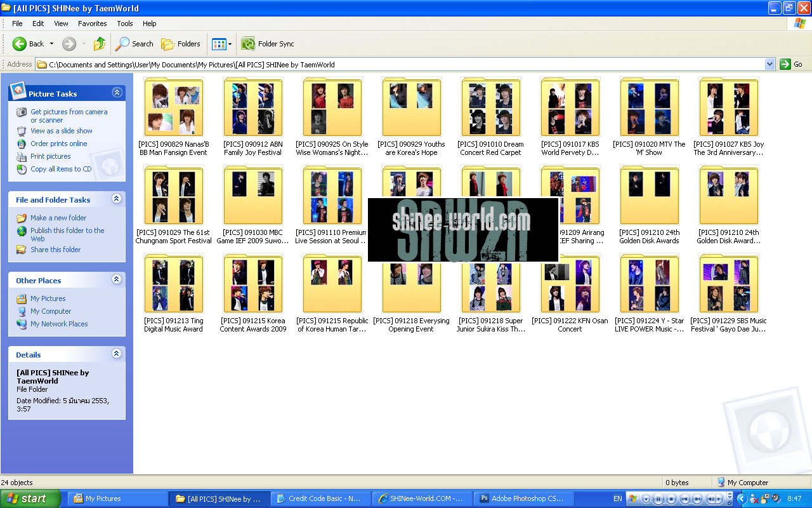Click the My Computer icon in Other Places
Screen dimensions: 812x508
tap(22, 311)
